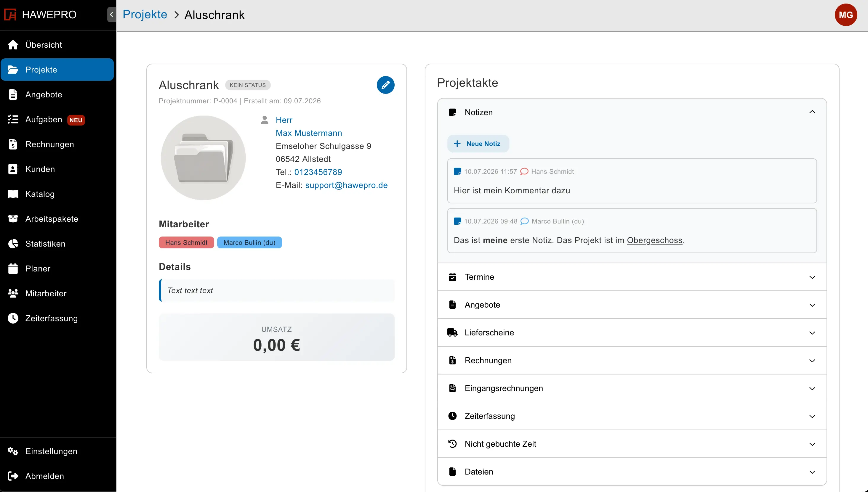
Task: Click the gears icon beside Einstellungen
Action: tap(13, 451)
